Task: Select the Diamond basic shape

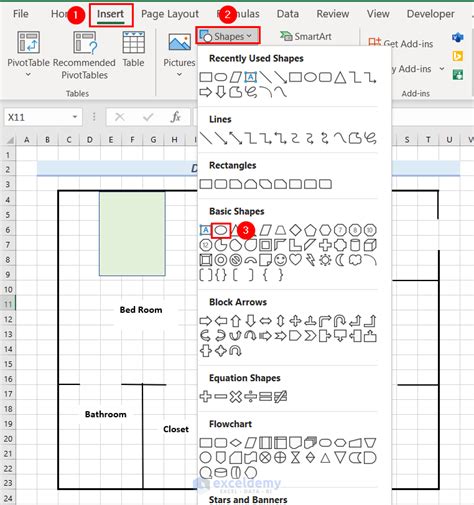Action: tap(295, 230)
